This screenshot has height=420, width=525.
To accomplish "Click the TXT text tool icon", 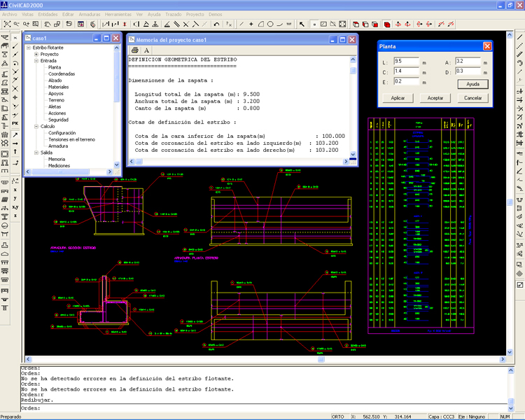I will (x=289, y=24).
